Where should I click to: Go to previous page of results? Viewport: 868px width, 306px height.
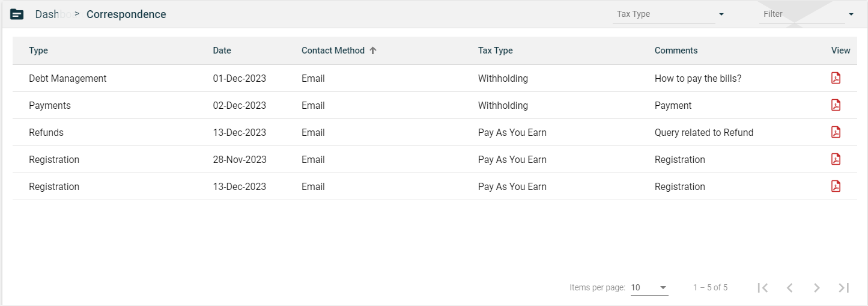[x=790, y=288]
